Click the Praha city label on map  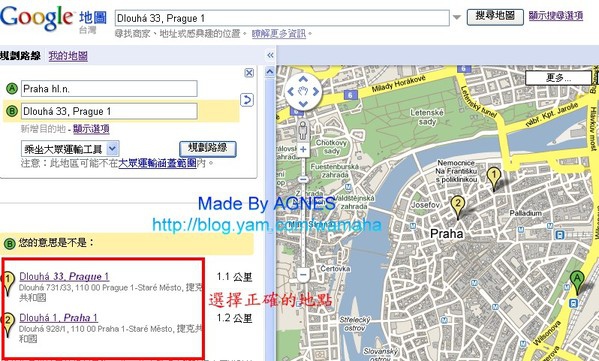pyautogui.click(x=447, y=233)
